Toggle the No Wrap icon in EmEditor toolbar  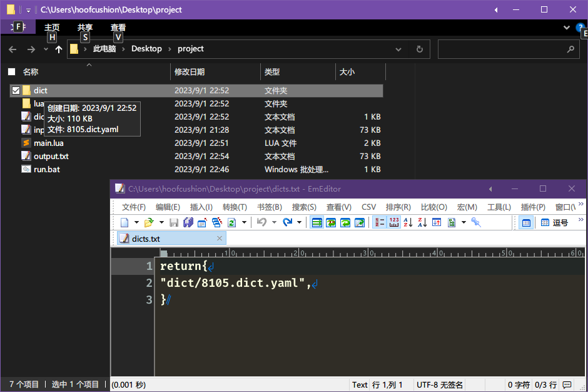click(x=317, y=223)
